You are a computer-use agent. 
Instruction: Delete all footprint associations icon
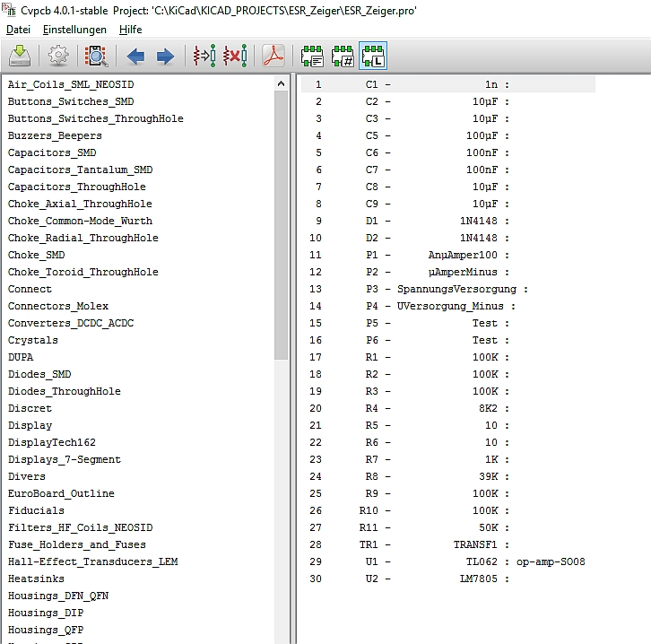tap(235, 56)
